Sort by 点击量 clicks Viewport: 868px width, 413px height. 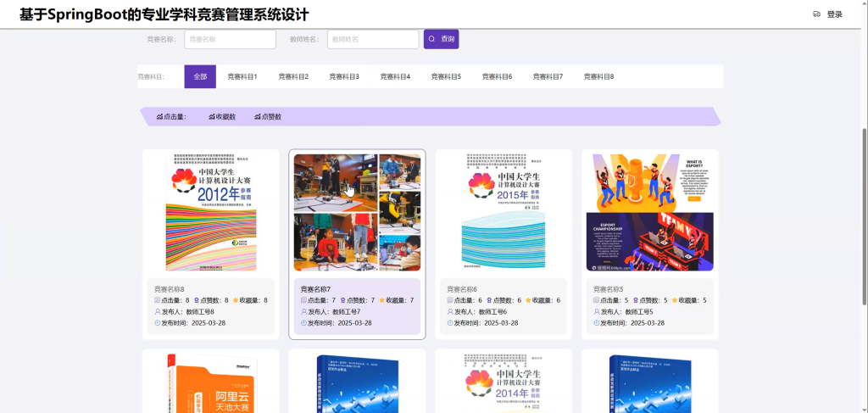point(171,117)
